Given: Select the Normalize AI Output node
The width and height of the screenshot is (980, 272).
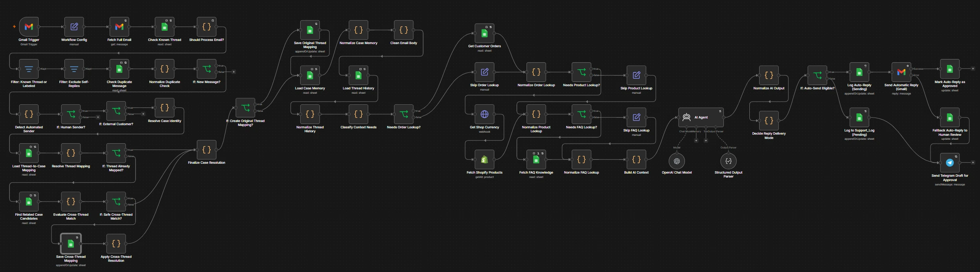Looking at the screenshot, I should 769,75.
